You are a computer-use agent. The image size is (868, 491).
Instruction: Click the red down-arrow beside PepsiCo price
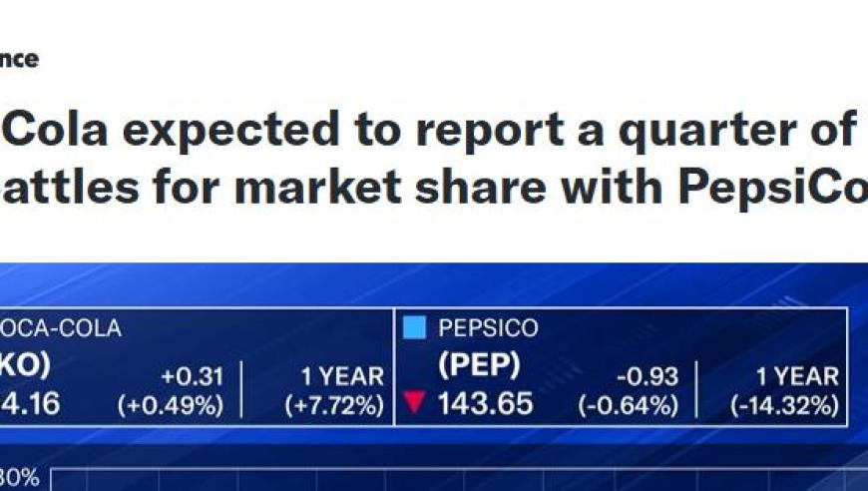pyautogui.click(x=414, y=402)
